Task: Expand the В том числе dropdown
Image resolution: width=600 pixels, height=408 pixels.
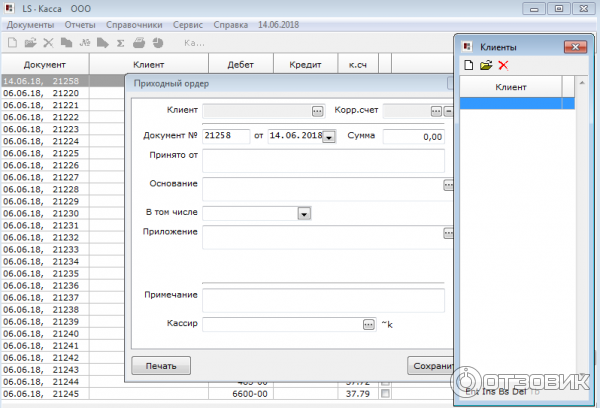Action: [303, 213]
